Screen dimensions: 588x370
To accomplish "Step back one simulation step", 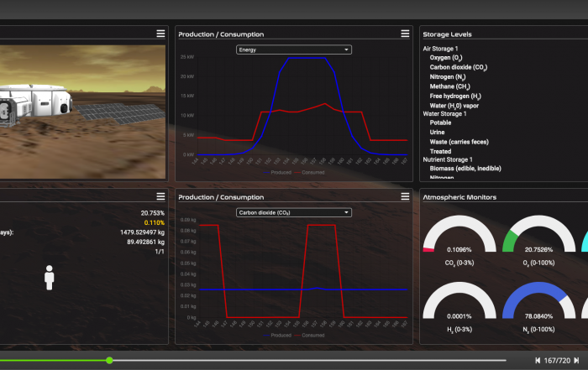I will tap(537, 360).
